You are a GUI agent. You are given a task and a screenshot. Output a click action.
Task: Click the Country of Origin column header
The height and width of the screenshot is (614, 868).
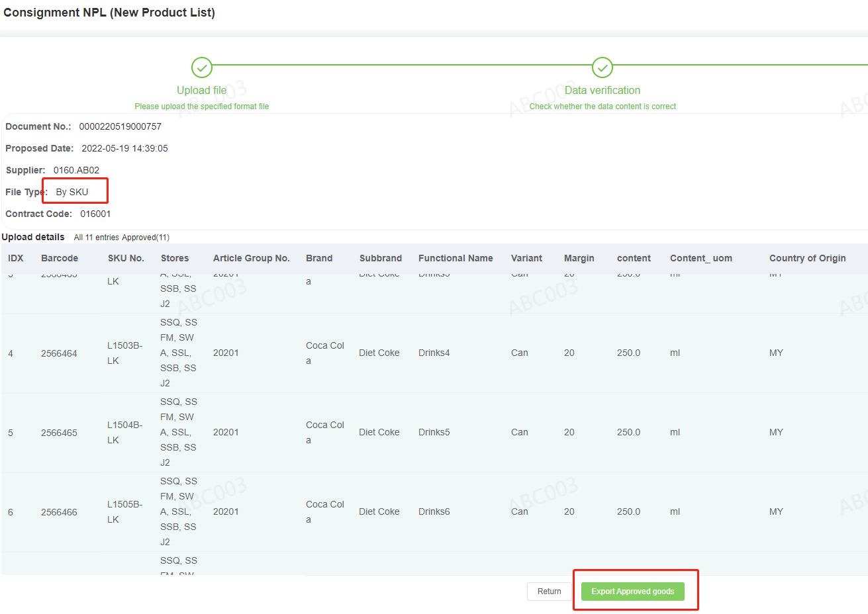tap(807, 258)
